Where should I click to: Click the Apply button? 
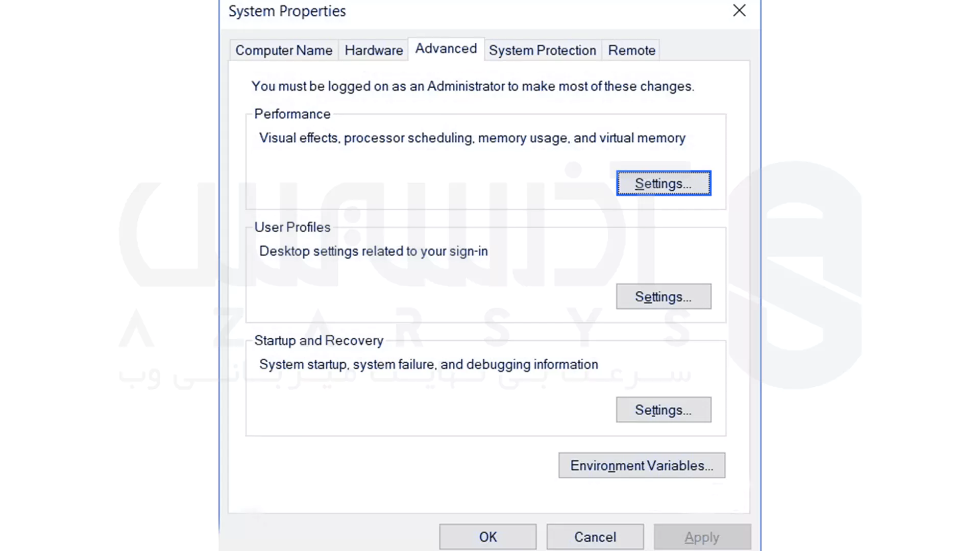[x=702, y=537]
